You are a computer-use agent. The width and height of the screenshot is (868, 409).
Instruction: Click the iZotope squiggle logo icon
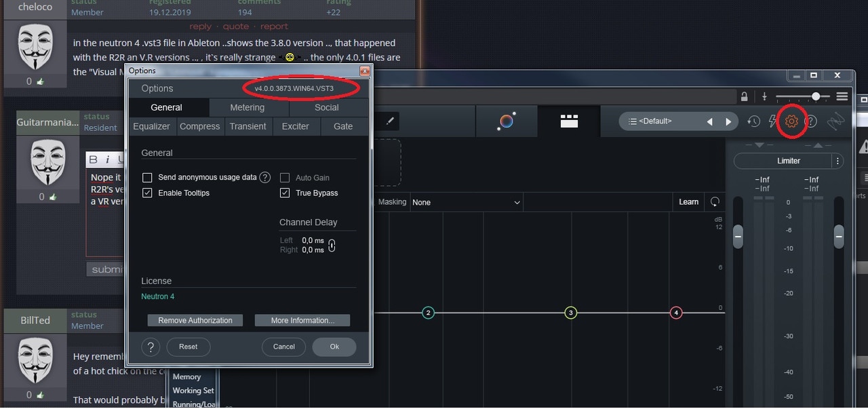[836, 121]
